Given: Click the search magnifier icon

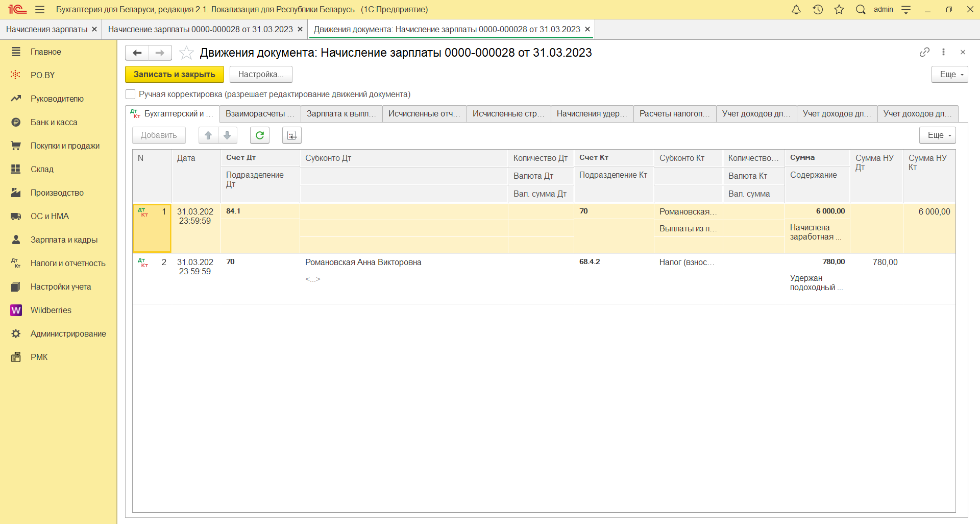Looking at the screenshot, I should 861,10.
